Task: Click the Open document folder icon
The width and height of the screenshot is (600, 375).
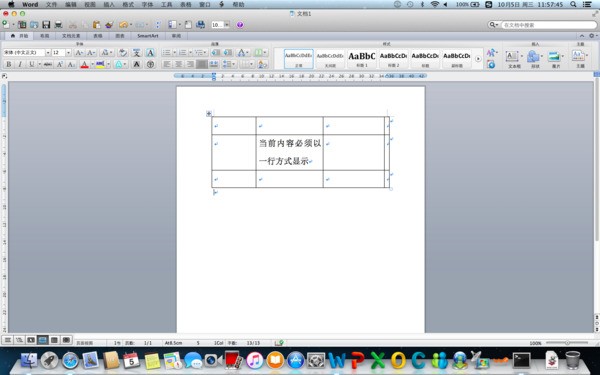Action: (x=34, y=25)
